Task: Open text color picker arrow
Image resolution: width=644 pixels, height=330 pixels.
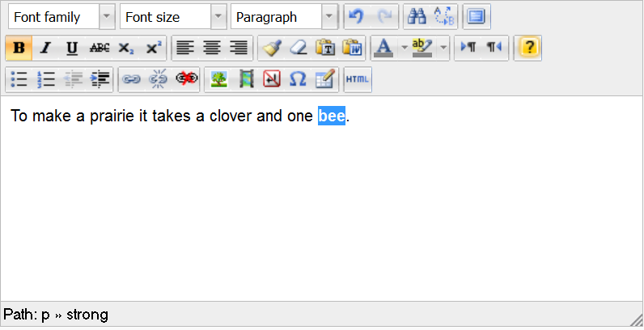Action: [x=404, y=48]
